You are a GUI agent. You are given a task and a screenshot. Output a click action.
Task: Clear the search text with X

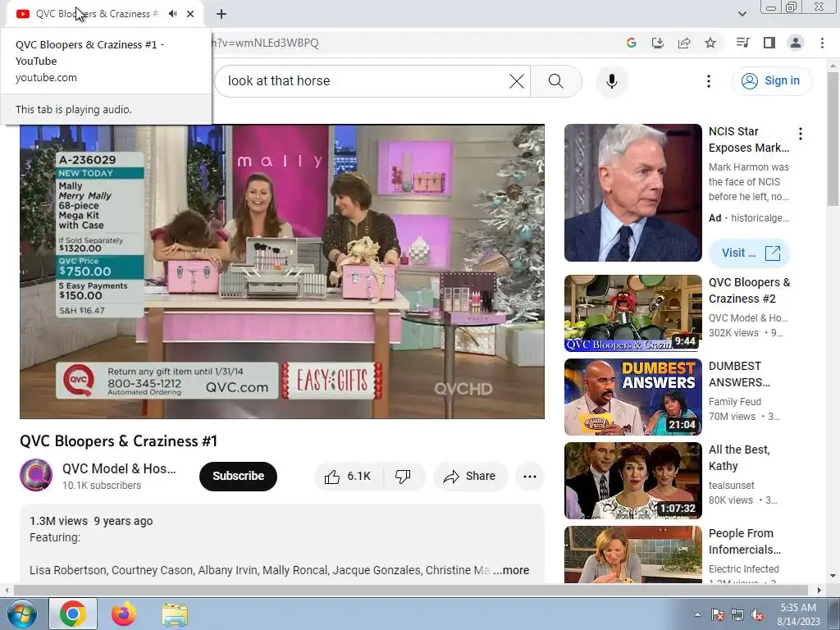(517, 81)
